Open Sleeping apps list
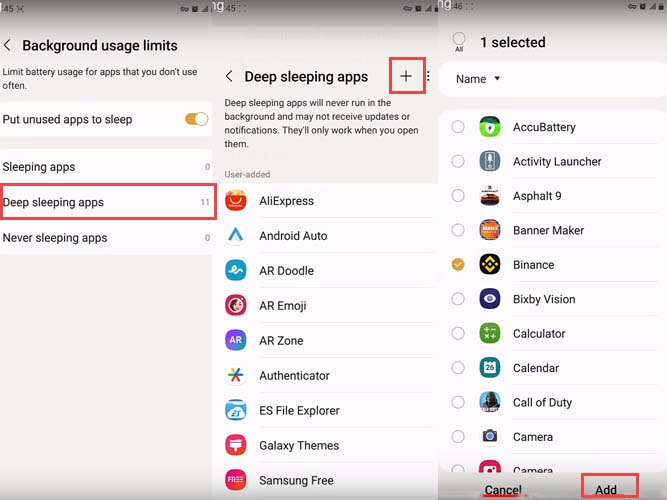Image resolution: width=667 pixels, height=500 pixels. [x=106, y=167]
